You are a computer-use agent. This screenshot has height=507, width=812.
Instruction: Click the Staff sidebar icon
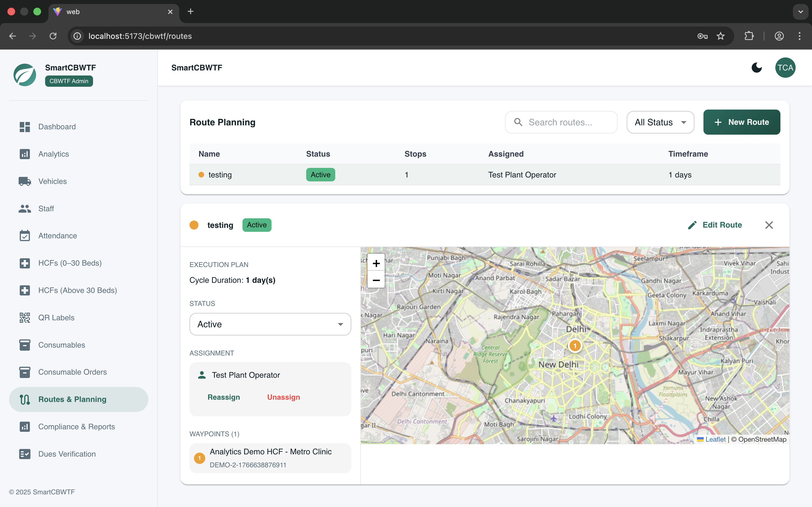coord(25,208)
